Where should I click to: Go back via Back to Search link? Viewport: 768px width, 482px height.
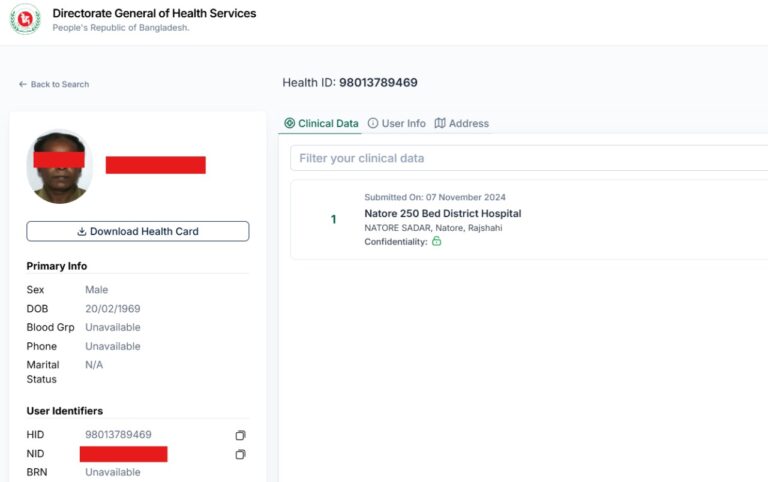59,85
